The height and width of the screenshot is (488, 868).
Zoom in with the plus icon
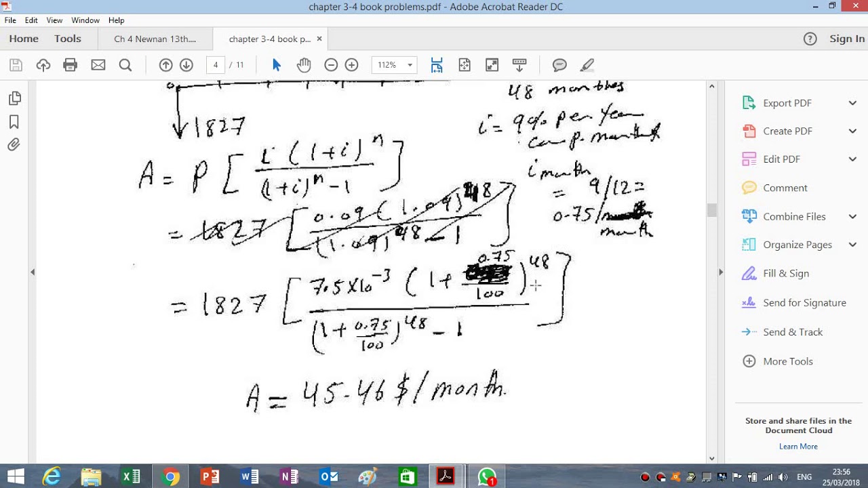pos(351,65)
